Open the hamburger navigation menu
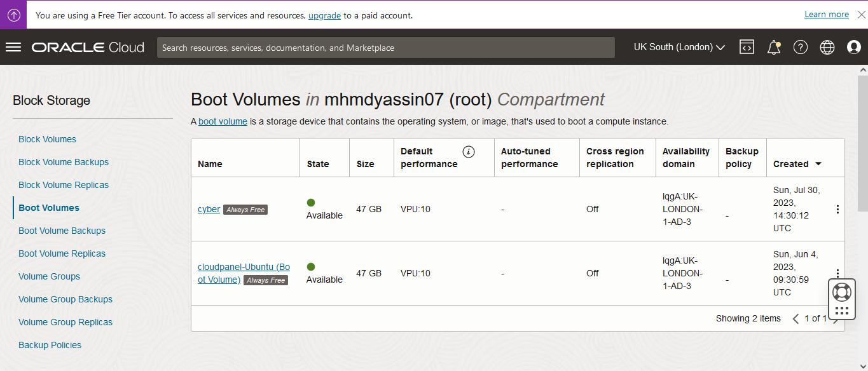Screen dimensions: 868x371 coord(13,47)
